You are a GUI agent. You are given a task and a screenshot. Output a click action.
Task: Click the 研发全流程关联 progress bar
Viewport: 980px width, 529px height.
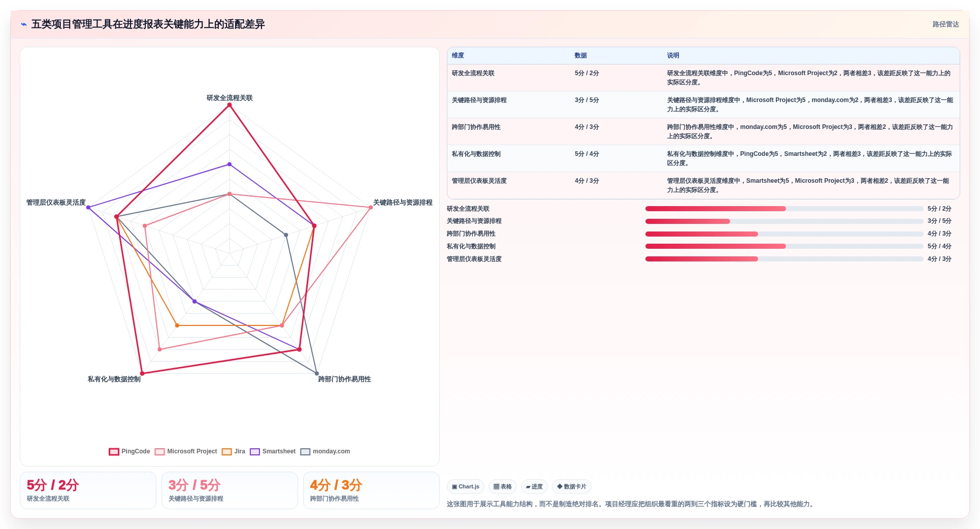coord(785,209)
